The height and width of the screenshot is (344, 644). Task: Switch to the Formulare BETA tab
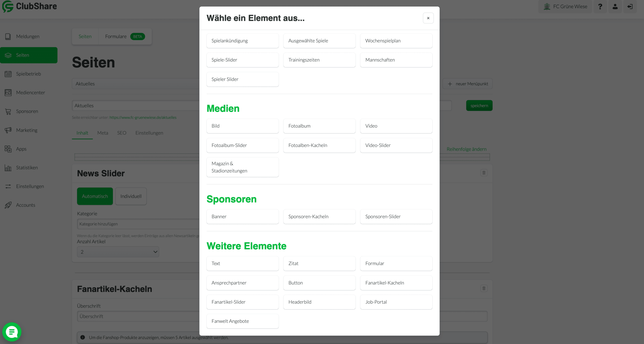click(x=125, y=36)
